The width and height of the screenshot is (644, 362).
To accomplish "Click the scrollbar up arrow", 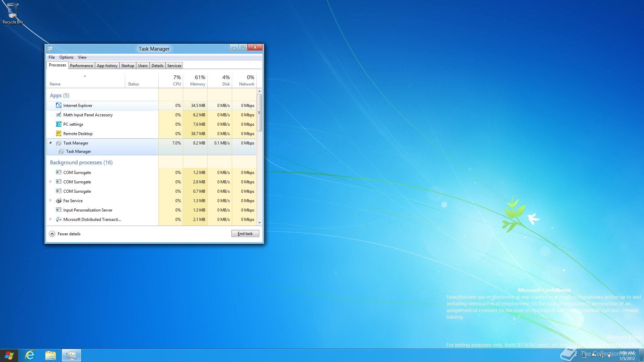I will click(x=259, y=91).
